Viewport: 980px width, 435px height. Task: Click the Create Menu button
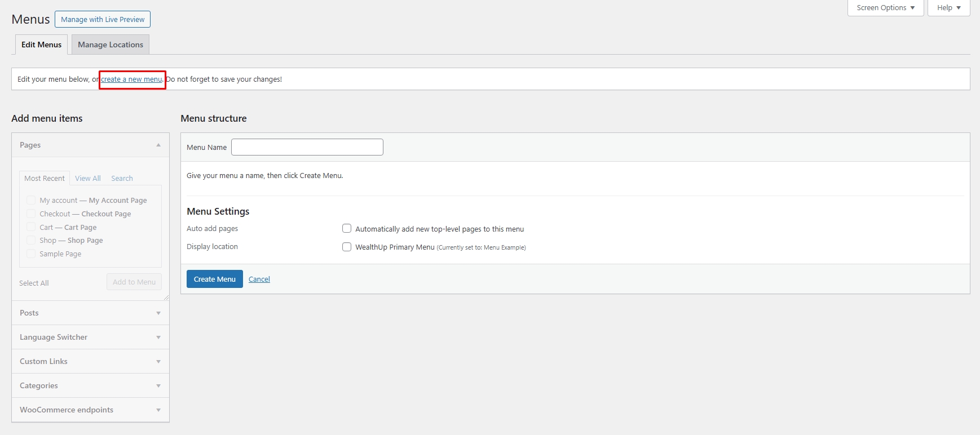coord(215,279)
